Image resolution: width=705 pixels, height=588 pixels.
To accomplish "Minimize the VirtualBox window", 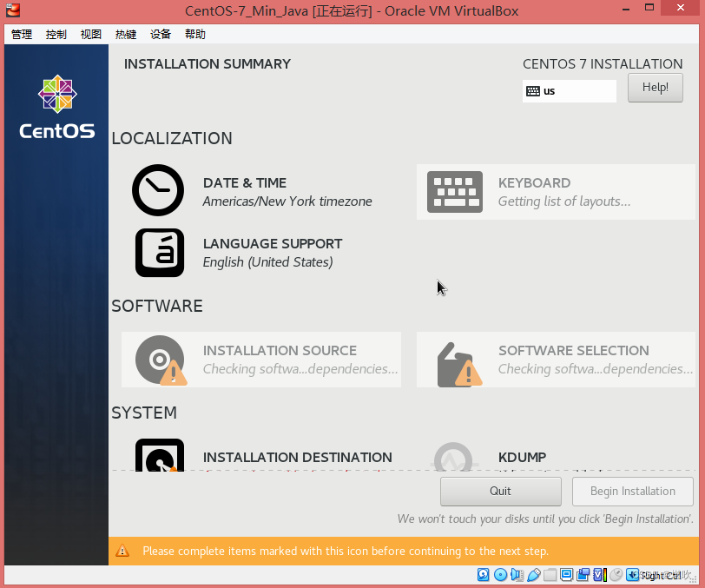I will click(625, 8).
